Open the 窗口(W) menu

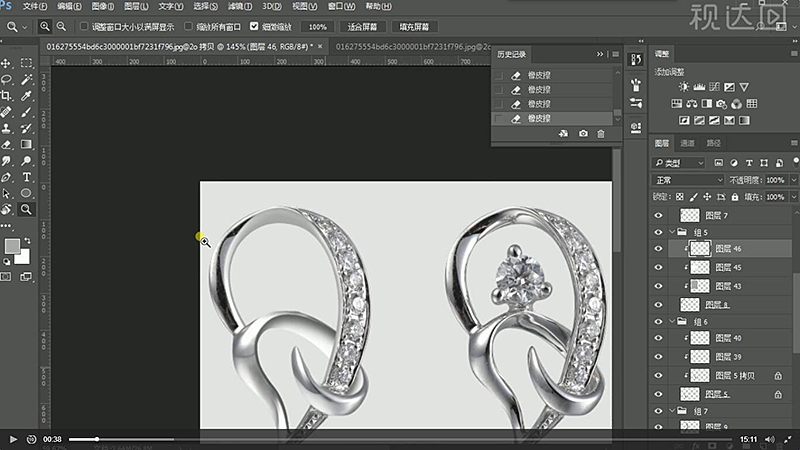pos(341,6)
